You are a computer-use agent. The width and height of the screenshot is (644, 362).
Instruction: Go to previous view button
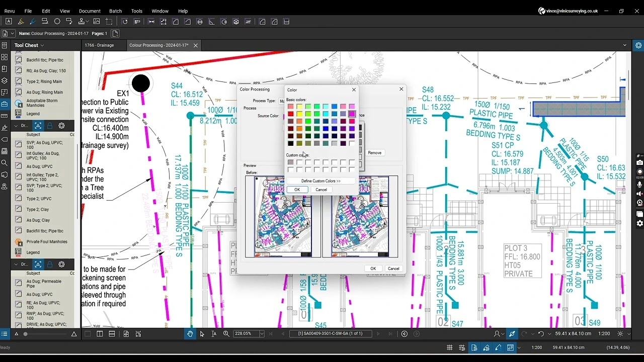(405, 334)
